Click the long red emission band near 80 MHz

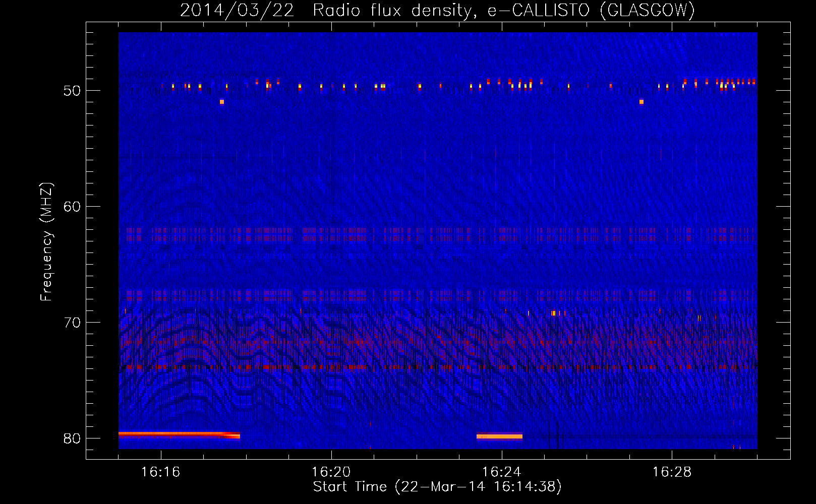(x=179, y=434)
